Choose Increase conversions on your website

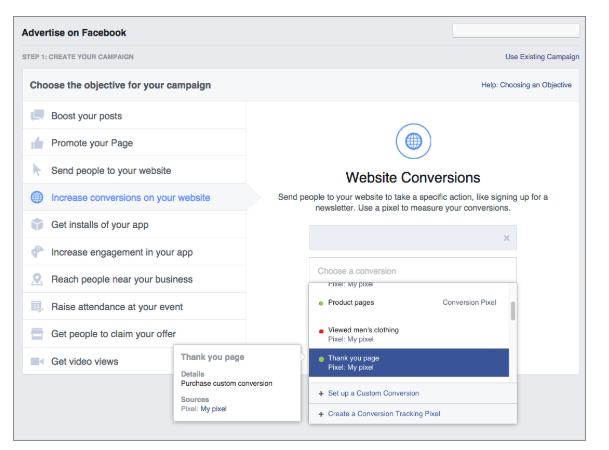click(134, 197)
